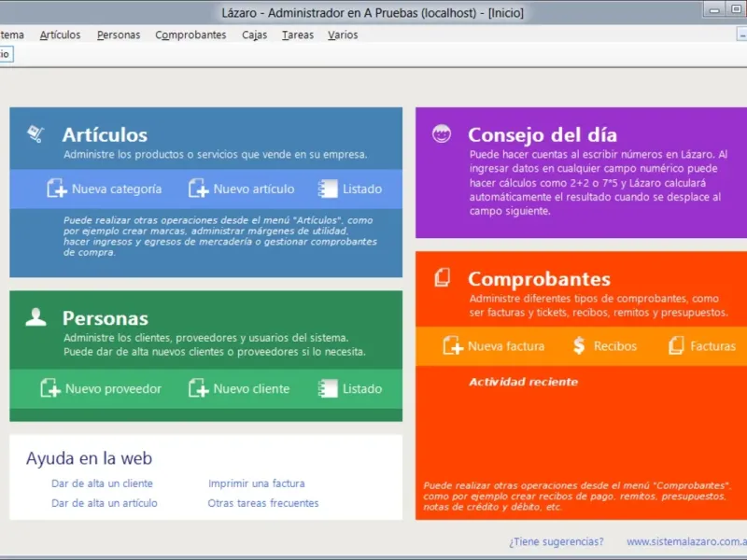Click the Nuevo cliente document-plus icon
747x560 pixels.
tap(198, 388)
